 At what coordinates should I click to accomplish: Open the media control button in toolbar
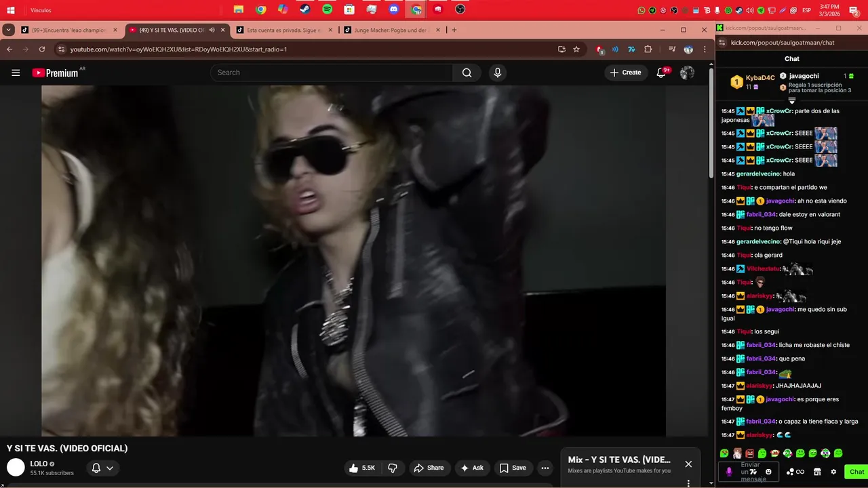pyautogui.click(x=672, y=49)
